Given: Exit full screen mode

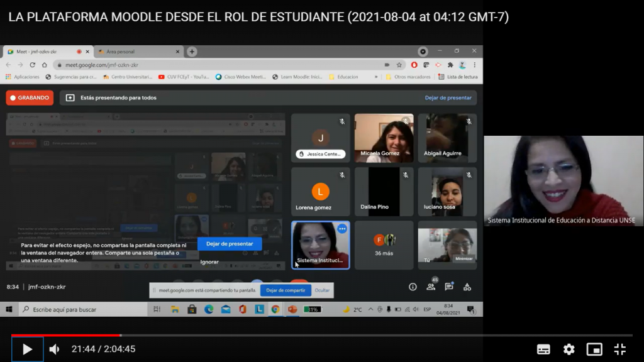Looking at the screenshot, I should pos(619,349).
